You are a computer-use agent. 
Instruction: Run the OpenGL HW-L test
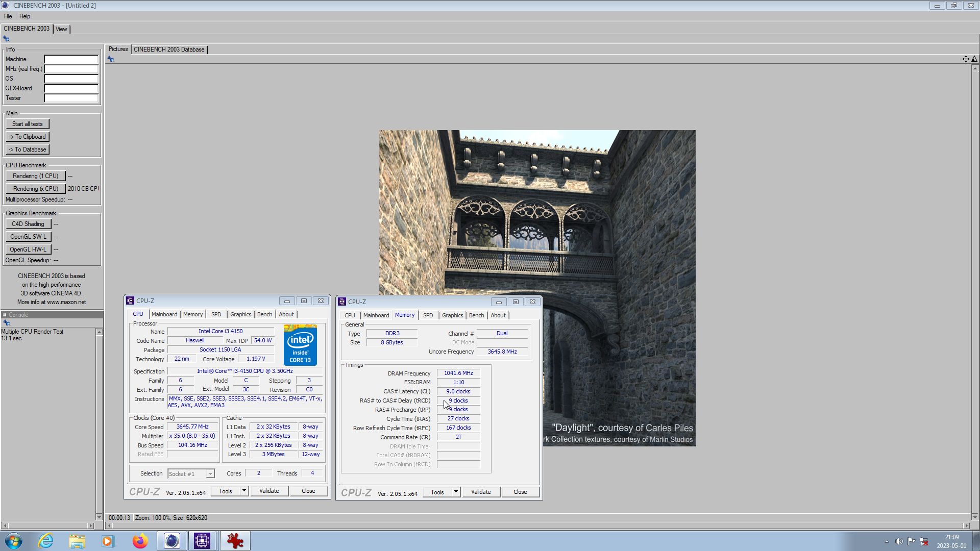(28, 249)
